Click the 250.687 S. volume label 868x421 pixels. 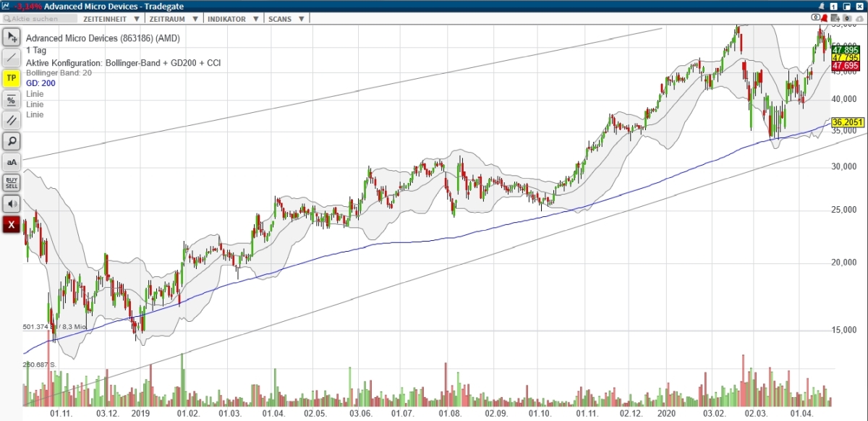click(40, 365)
